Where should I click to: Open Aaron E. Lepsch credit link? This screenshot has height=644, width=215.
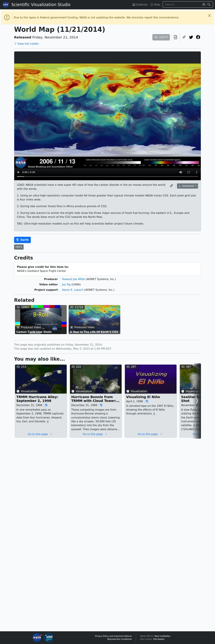pyautogui.click(x=73, y=290)
